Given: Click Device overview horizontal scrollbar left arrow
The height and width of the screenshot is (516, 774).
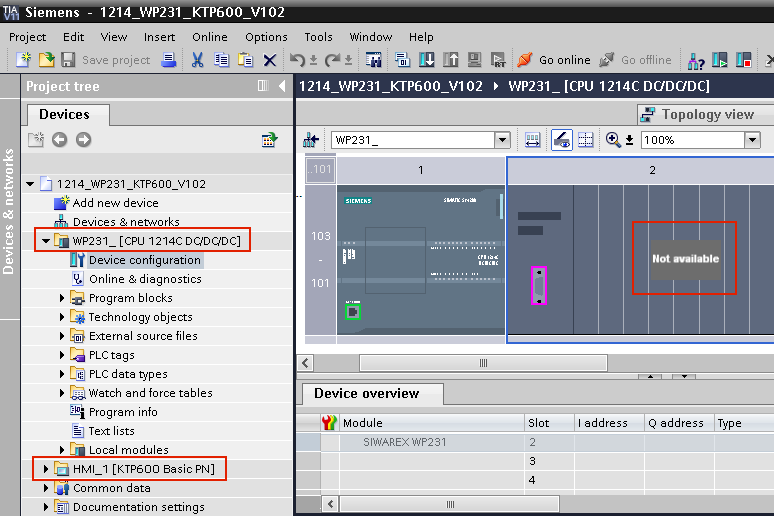Looking at the screenshot, I should [x=331, y=504].
